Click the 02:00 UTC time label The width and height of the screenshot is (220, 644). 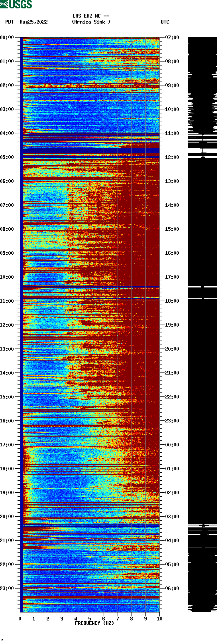(172, 493)
